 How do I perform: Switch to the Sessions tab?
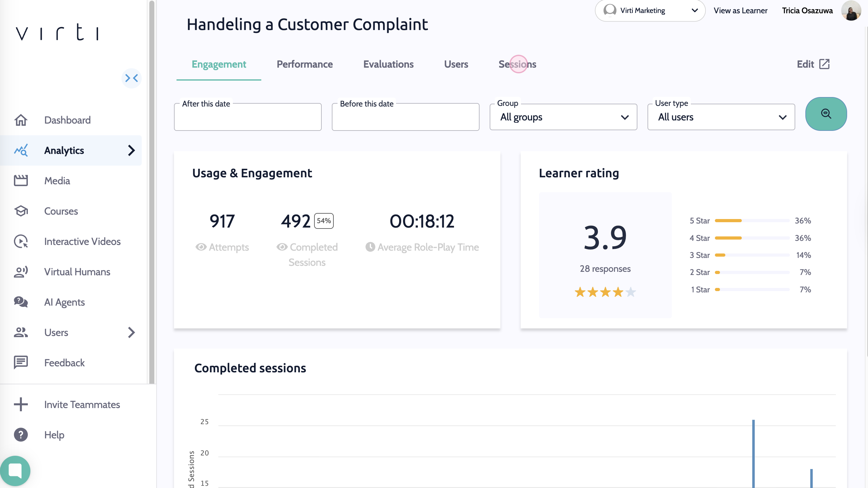pos(517,64)
